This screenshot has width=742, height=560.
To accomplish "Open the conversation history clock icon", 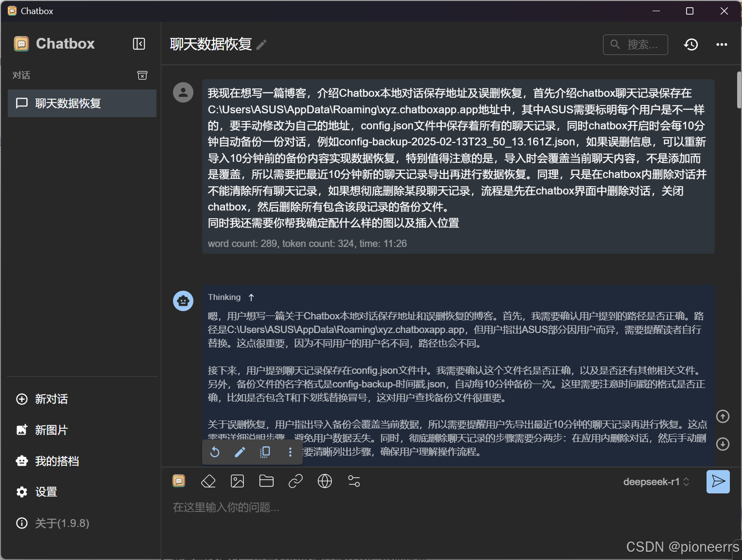I will [691, 45].
